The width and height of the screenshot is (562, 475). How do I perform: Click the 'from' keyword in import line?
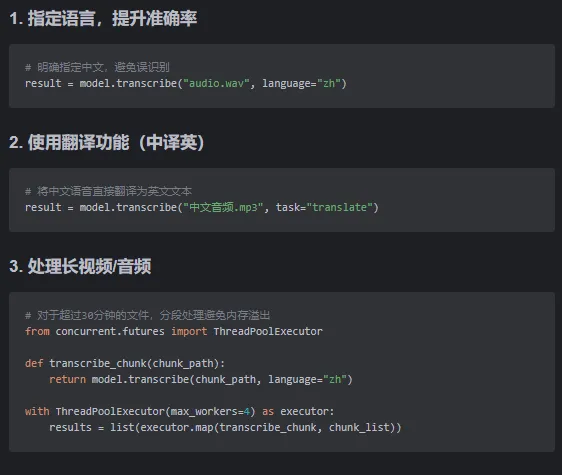[37, 331]
